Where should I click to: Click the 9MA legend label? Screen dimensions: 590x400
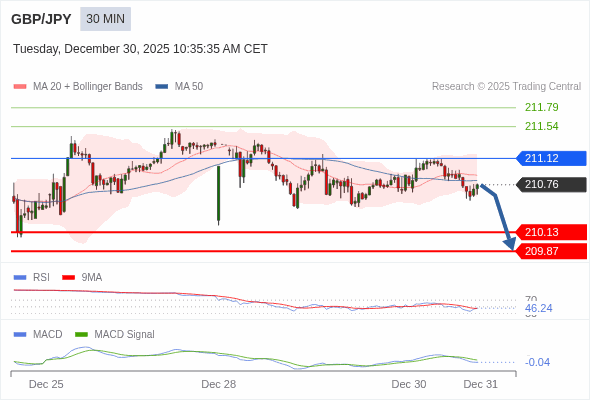[x=92, y=278]
